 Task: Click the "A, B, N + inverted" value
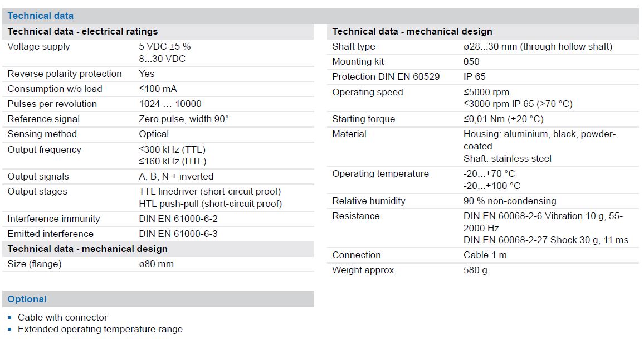pos(175,177)
